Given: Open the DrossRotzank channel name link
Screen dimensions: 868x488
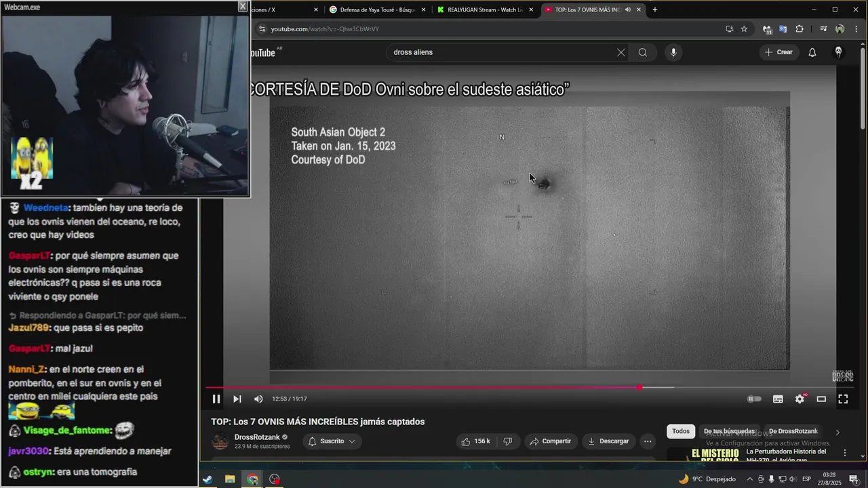Looking at the screenshot, I should tap(257, 437).
